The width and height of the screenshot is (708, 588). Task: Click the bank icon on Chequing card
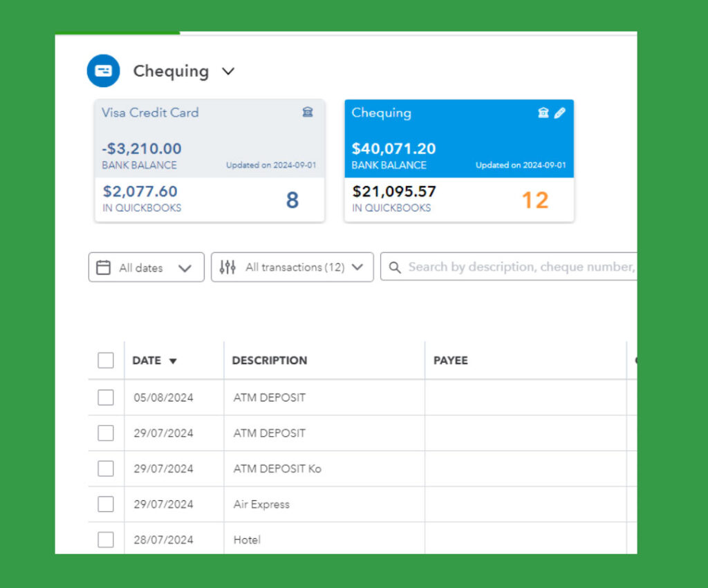(543, 113)
